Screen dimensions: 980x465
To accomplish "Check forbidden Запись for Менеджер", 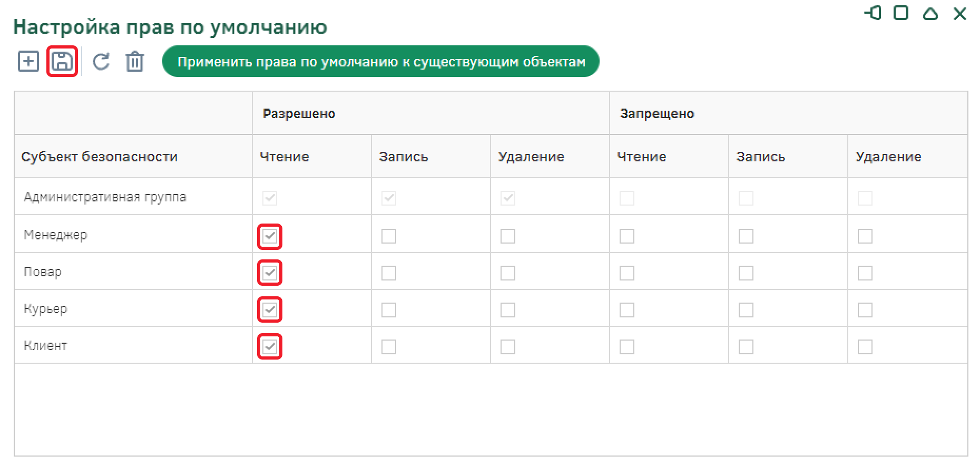I will point(746,236).
